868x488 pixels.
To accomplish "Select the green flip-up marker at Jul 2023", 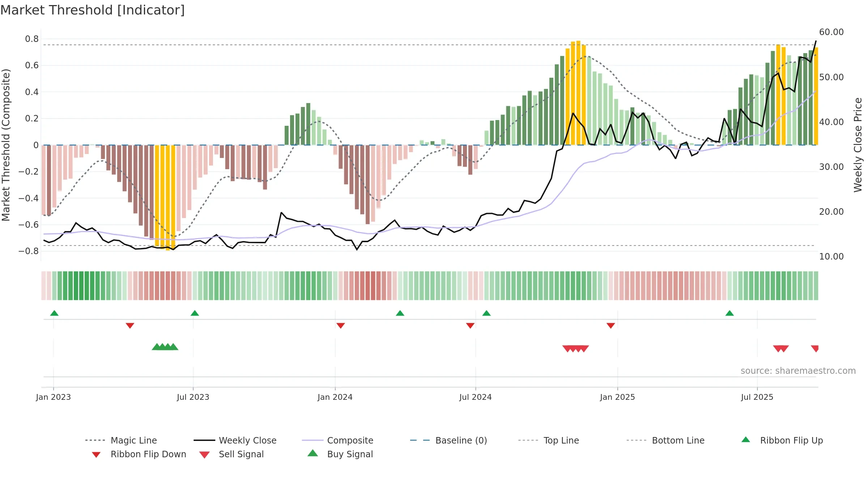I will 195,313.
